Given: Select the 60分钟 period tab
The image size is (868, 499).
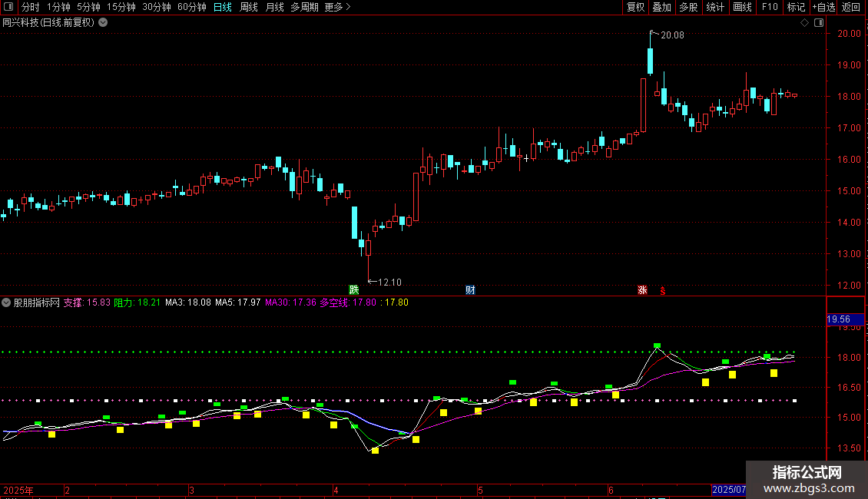Looking at the screenshot, I should pos(191,7).
